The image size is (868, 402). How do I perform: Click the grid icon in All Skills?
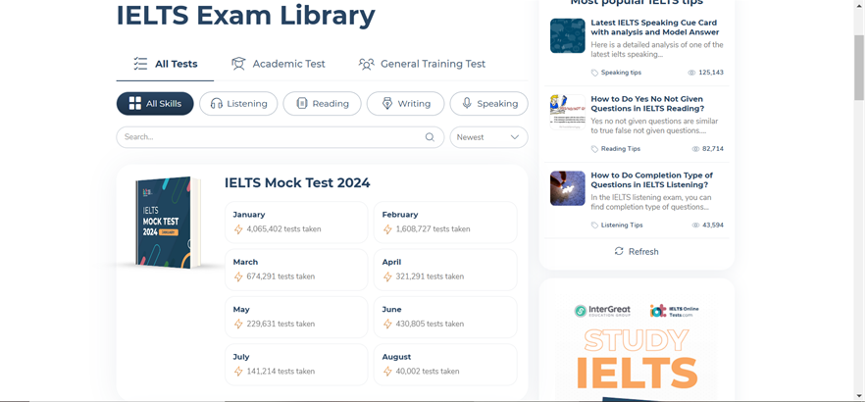(x=135, y=104)
